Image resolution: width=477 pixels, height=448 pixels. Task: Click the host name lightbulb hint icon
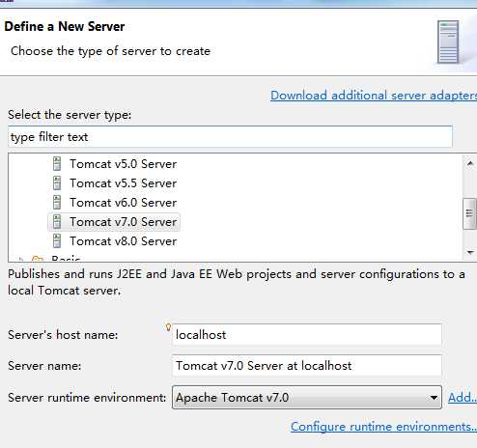coord(168,327)
